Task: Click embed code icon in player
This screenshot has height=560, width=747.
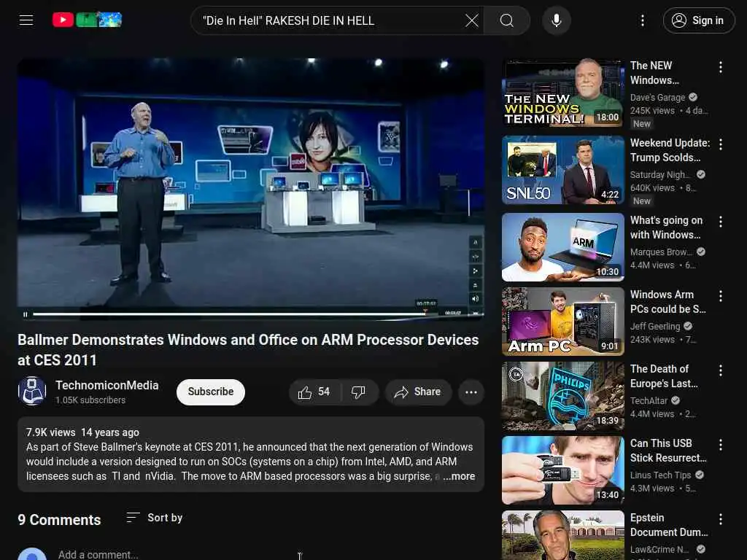Action: [x=475, y=257]
